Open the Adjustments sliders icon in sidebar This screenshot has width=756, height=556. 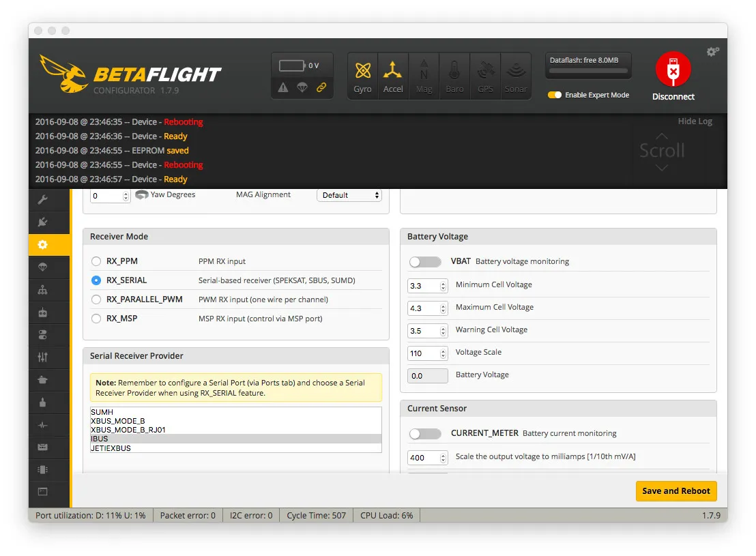click(x=42, y=357)
